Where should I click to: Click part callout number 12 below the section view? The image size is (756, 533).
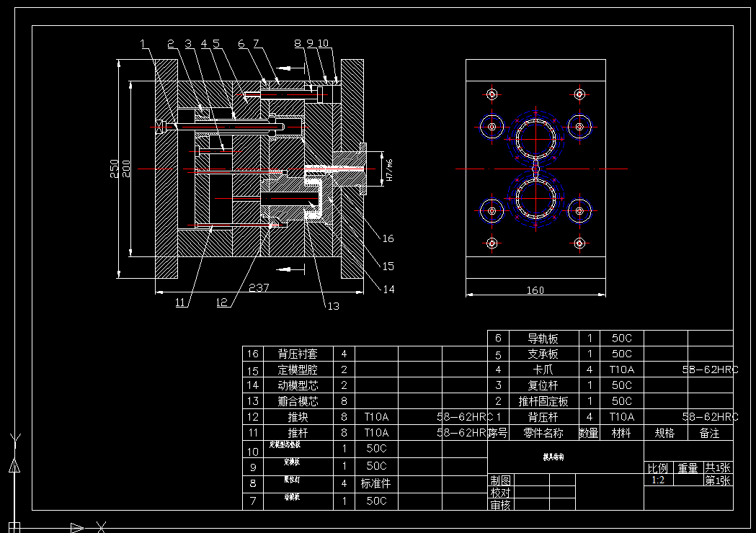[222, 303]
